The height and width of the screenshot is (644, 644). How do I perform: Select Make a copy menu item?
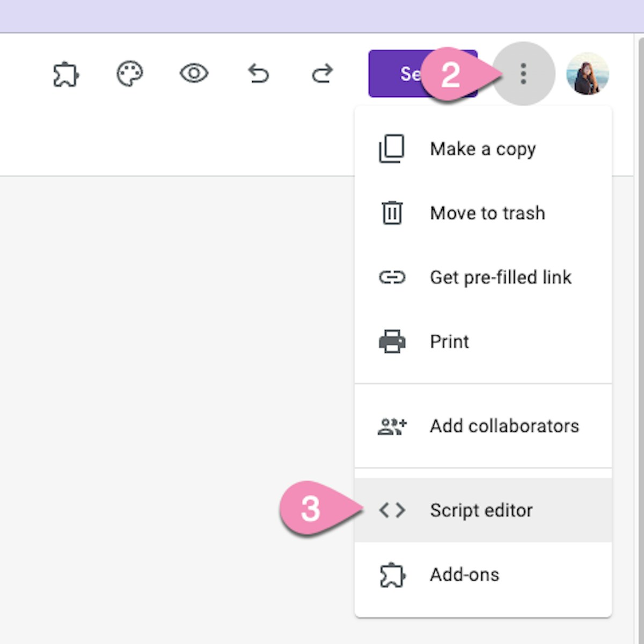point(482,149)
